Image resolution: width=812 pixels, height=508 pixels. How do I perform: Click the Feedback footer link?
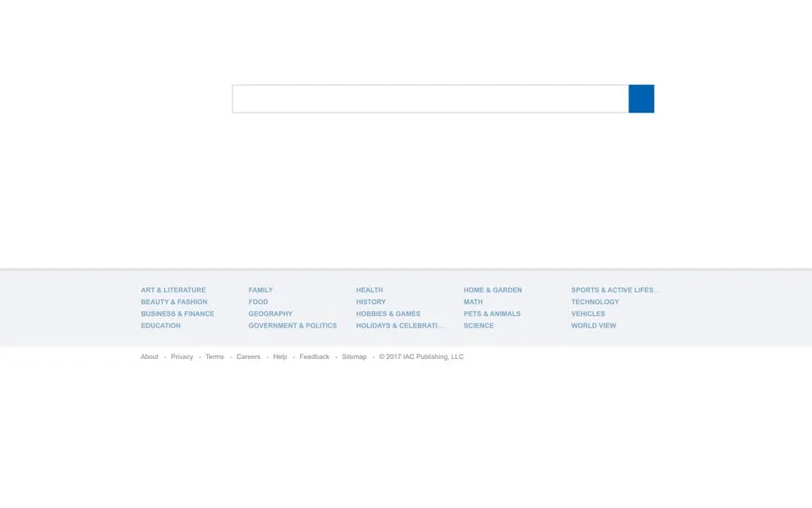coord(315,356)
